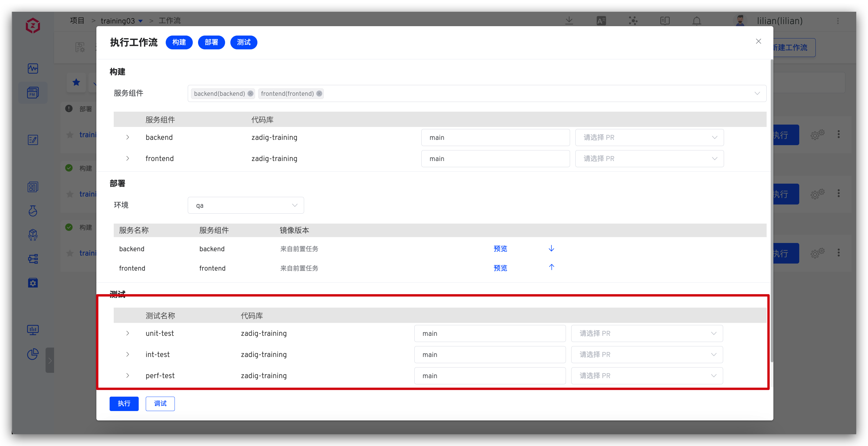868x446 pixels.
Task: Move backend service down with arrow
Action: 551,248
